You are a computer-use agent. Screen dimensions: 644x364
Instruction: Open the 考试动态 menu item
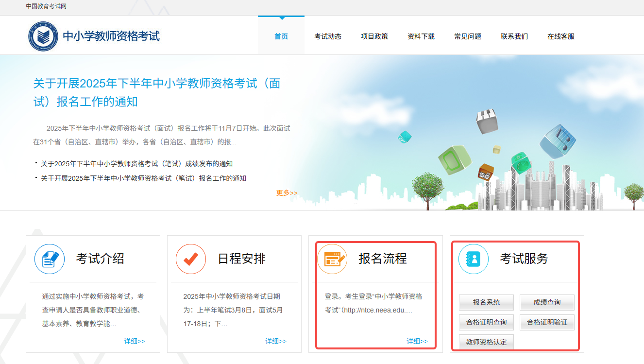click(327, 36)
